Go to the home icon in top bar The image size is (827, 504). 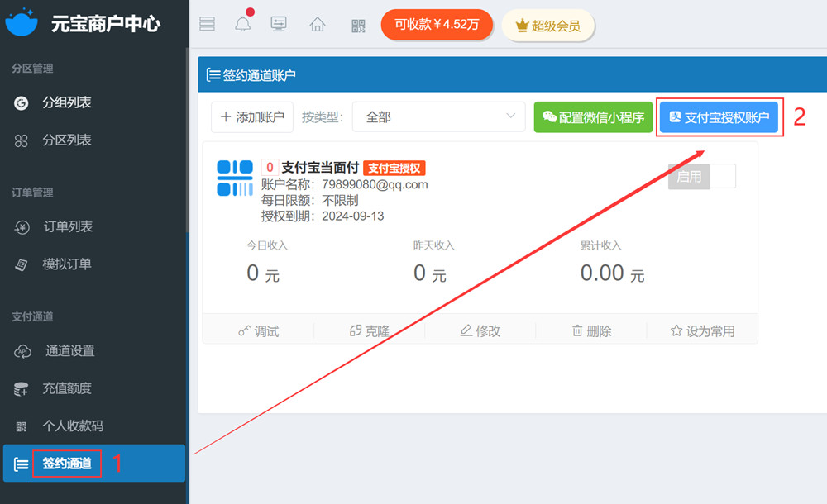318,24
